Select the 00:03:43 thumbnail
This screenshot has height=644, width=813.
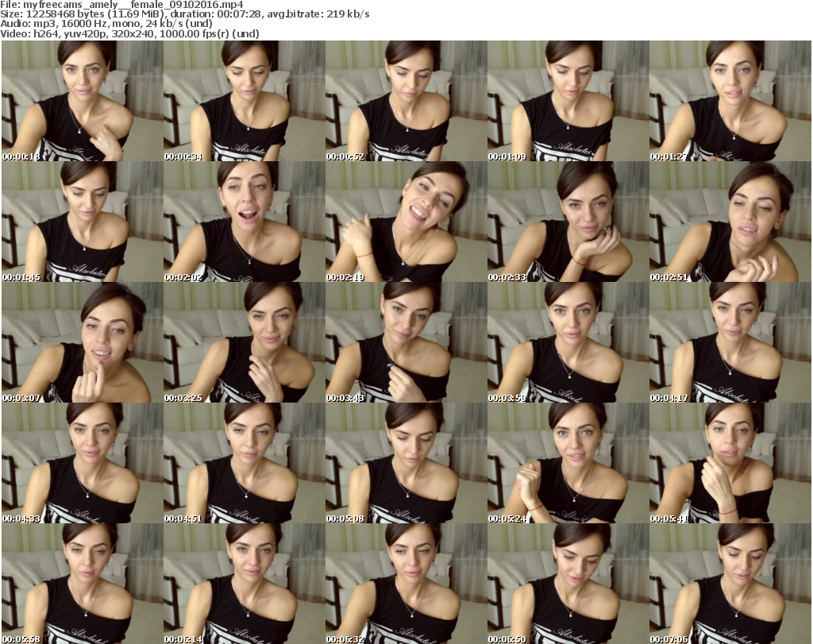coord(406,342)
